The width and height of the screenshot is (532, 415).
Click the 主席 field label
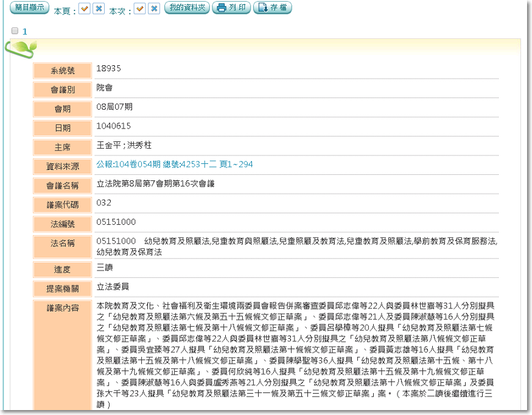click(63, 147)
